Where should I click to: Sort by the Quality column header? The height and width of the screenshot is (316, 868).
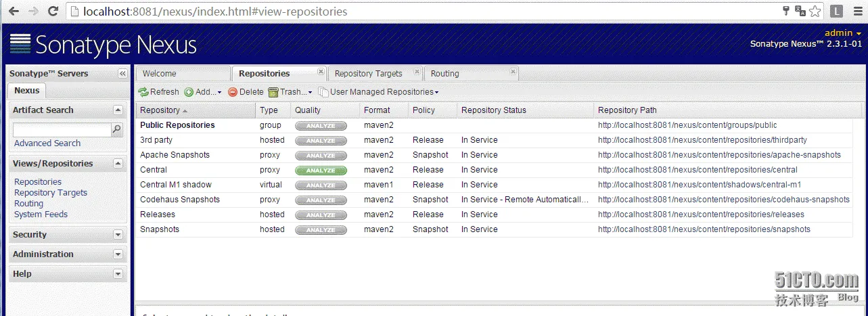(325, 110)
